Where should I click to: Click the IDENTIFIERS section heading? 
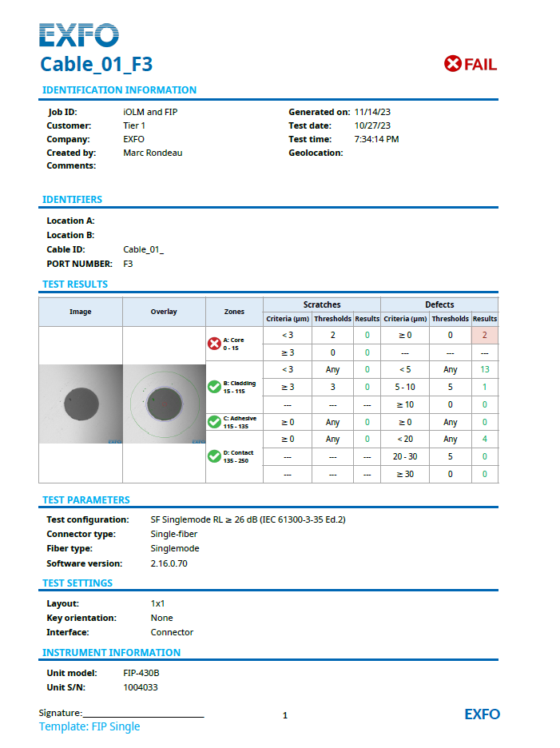72,200
